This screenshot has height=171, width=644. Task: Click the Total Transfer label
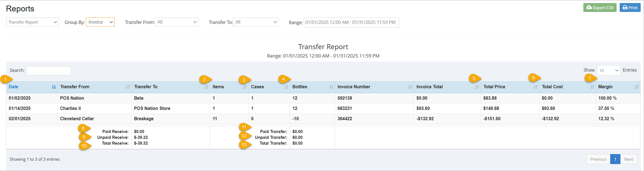274,143
